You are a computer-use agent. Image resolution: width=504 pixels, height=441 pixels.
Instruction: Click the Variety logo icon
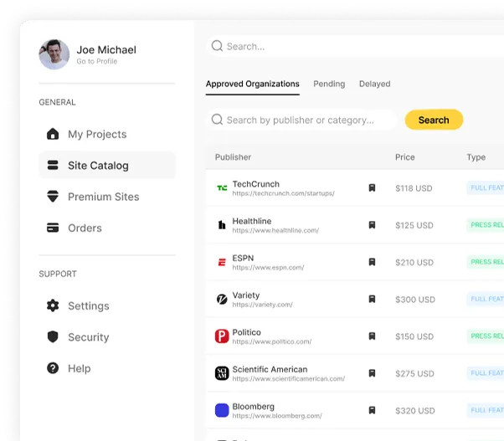[x=222, y=299]
